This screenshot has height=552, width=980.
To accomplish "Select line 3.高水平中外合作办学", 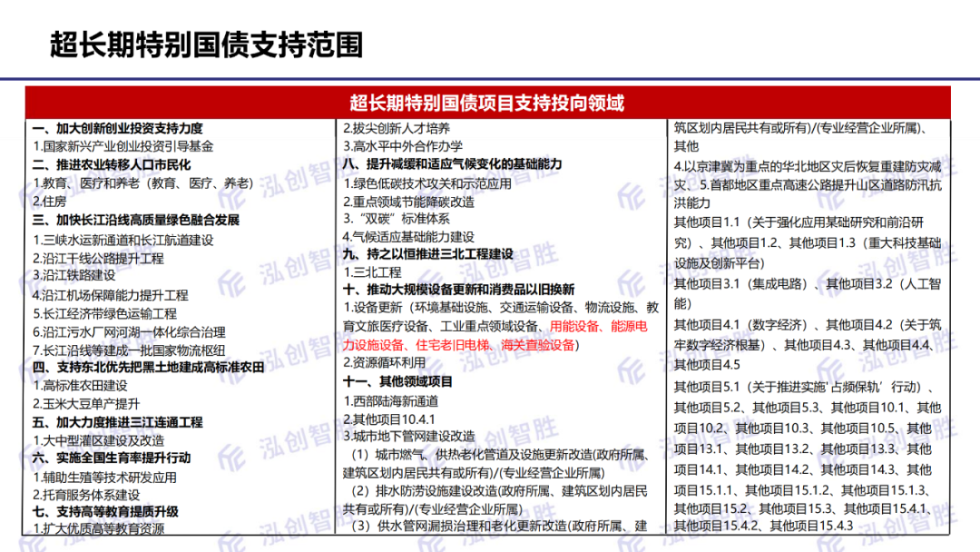I will coord(403,146).
